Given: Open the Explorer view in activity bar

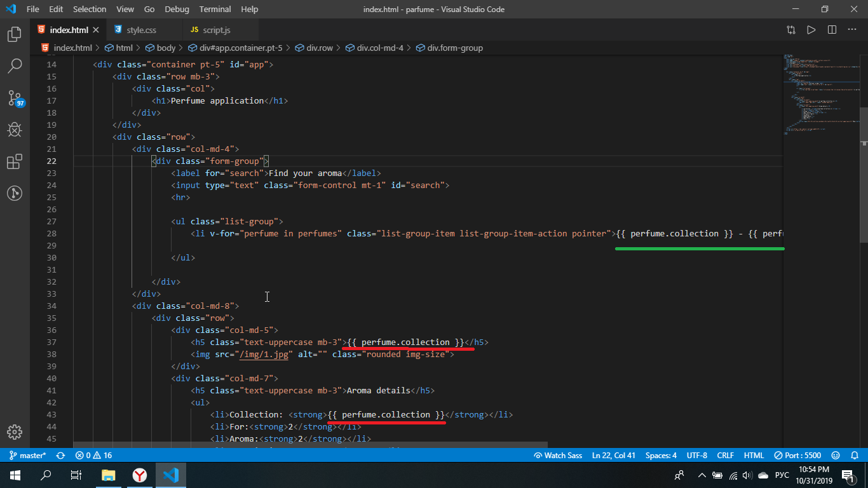Looking at the screenshot, I should tap(15, 34).
